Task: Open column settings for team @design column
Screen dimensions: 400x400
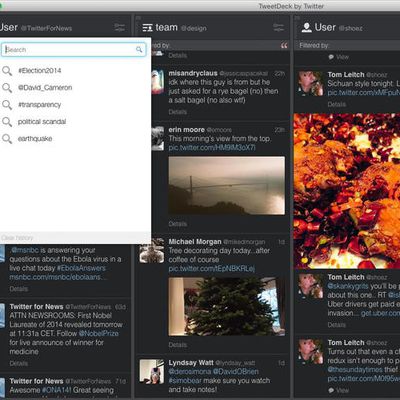Action: click(278, 27)
